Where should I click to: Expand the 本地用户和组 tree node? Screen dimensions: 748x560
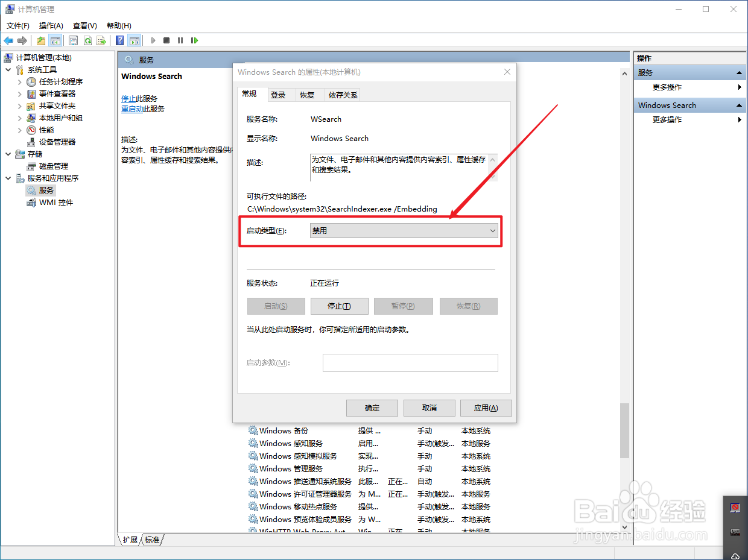pos(19,118)
